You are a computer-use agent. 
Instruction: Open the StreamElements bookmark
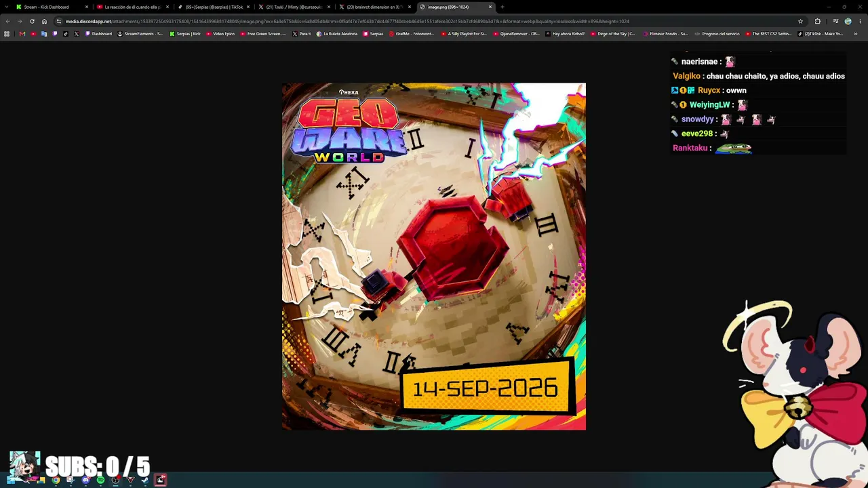tap(140, 34)
